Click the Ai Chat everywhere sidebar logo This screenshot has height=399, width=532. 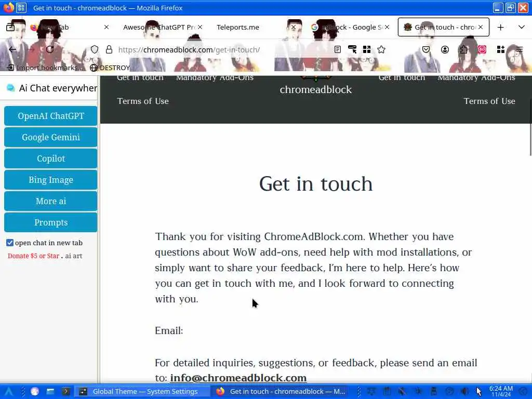click(11, 88)
